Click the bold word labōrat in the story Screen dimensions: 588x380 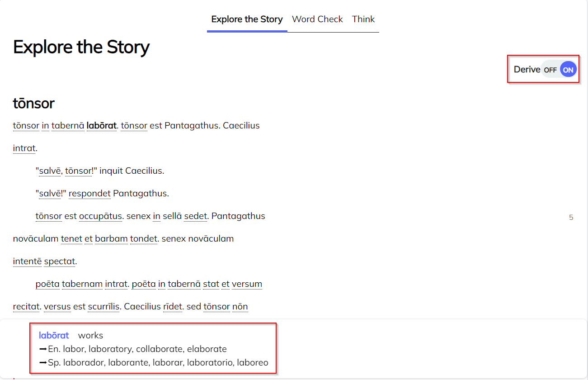102,126
